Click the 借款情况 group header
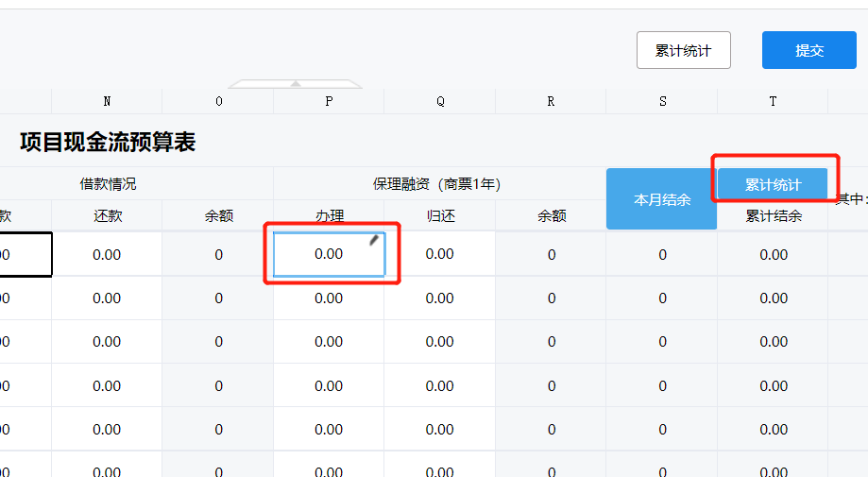 (107, 184)
